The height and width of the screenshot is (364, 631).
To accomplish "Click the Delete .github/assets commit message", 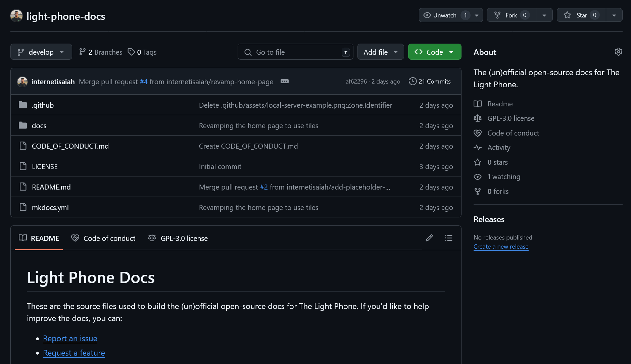I will 296,105.
